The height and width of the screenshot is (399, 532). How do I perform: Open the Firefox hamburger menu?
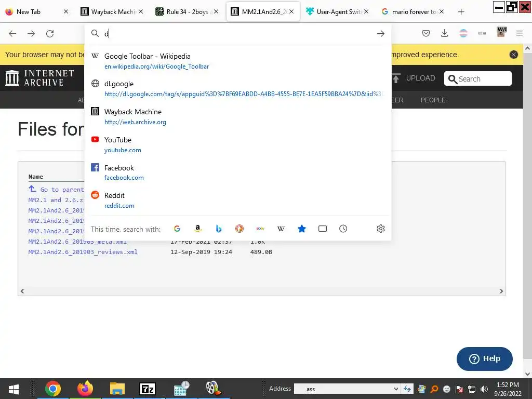520,33
